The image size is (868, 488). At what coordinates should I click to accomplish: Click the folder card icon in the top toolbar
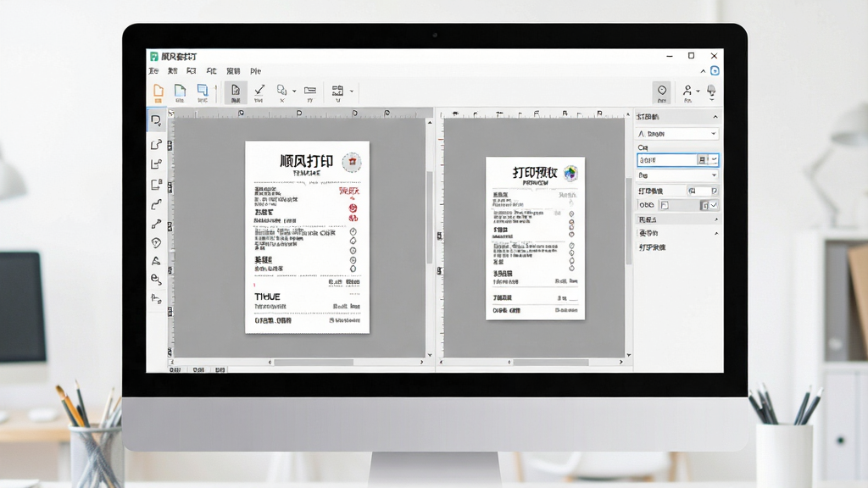point(310,90)
